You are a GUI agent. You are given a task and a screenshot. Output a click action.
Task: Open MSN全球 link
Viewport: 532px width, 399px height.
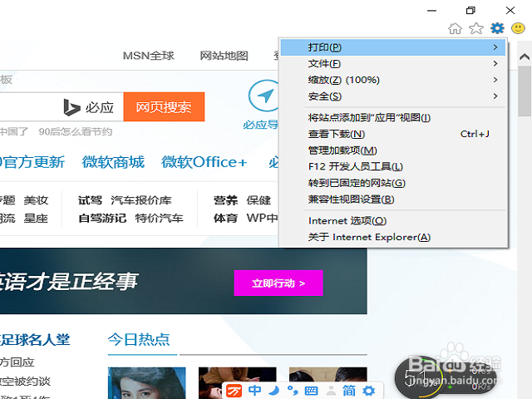[148, 56]
